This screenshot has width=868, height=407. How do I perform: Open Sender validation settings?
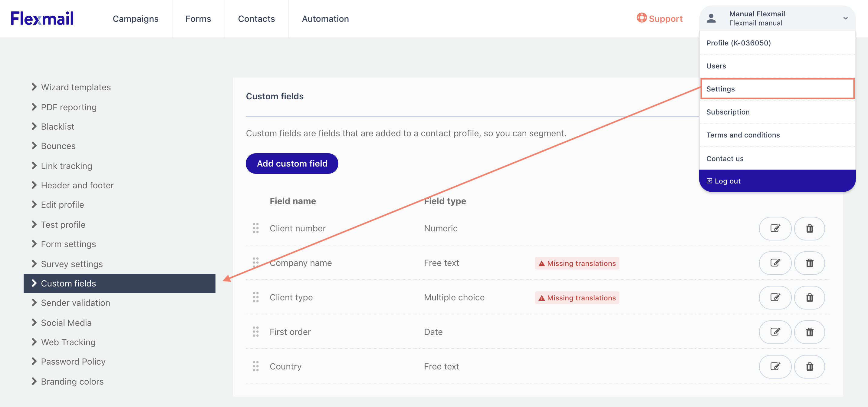click(75, 303)
